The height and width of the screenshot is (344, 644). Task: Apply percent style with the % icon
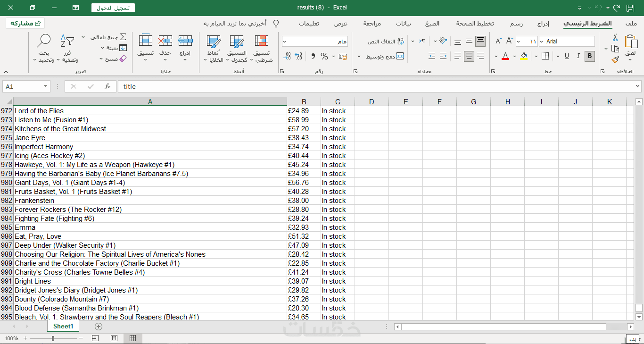324,56
